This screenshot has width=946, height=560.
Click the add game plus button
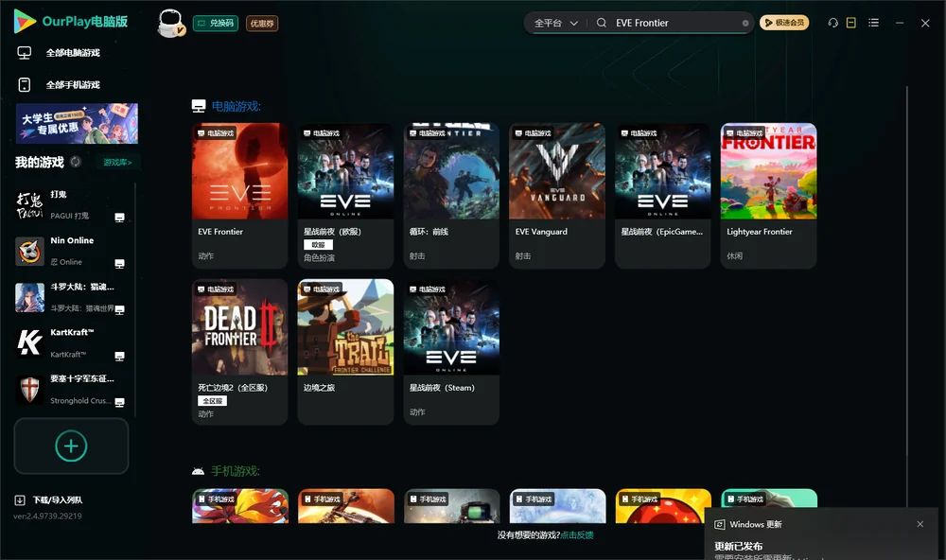click(71, 446)
